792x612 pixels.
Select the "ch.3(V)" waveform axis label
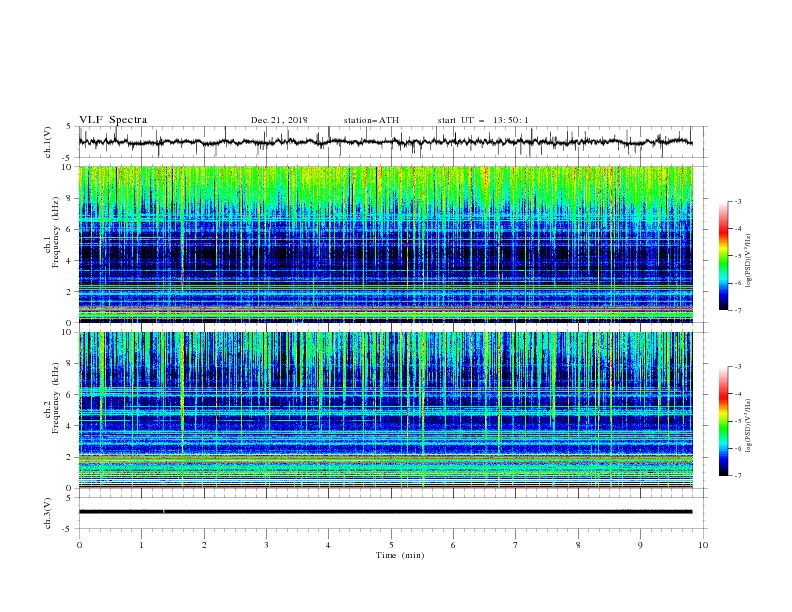point(48,513)
